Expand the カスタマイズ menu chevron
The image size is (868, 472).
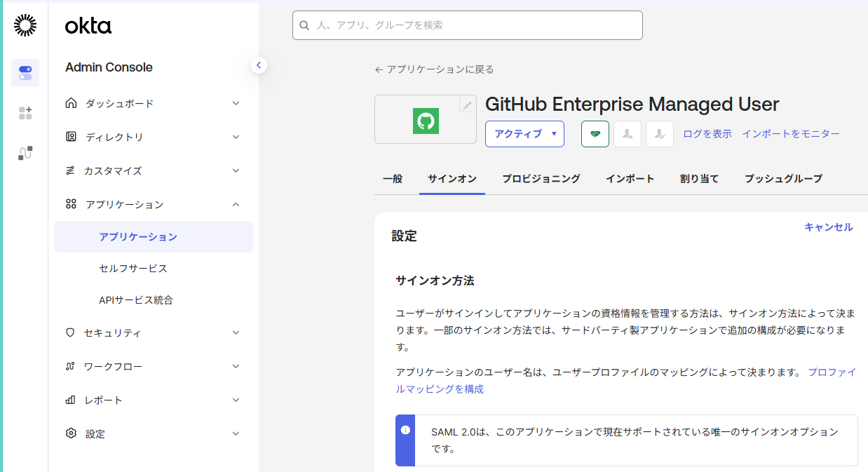pos(236,170)
